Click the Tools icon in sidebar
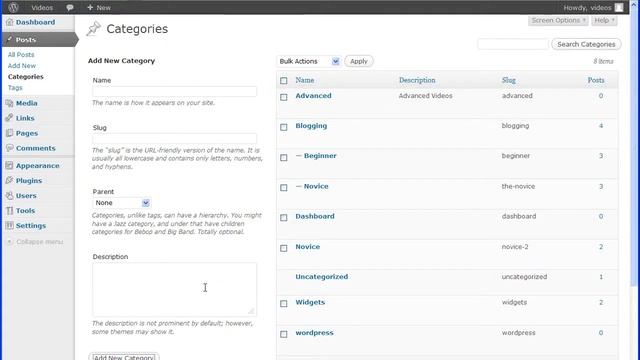640x360 pixels. pyautogui.click(x=9, y=211)
